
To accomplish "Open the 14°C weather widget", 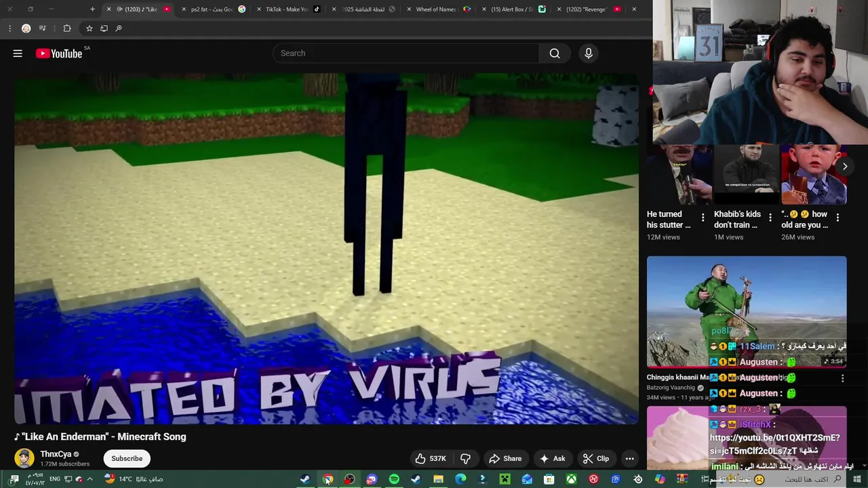I will pos(134,479).
